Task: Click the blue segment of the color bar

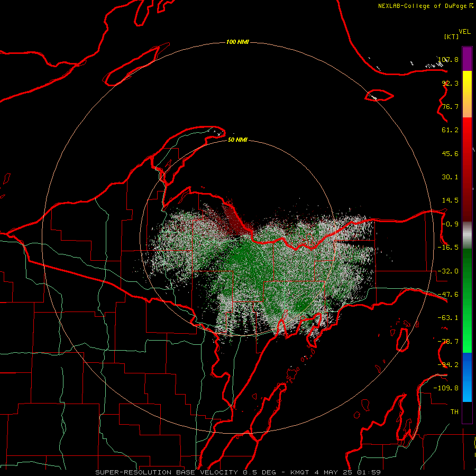Action: click(467, 377)
